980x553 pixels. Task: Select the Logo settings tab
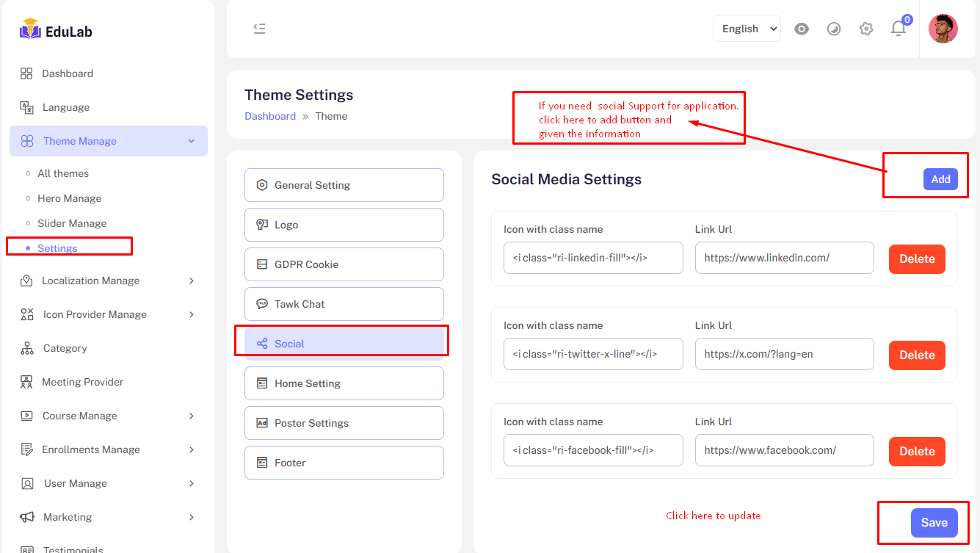[344, 225]
